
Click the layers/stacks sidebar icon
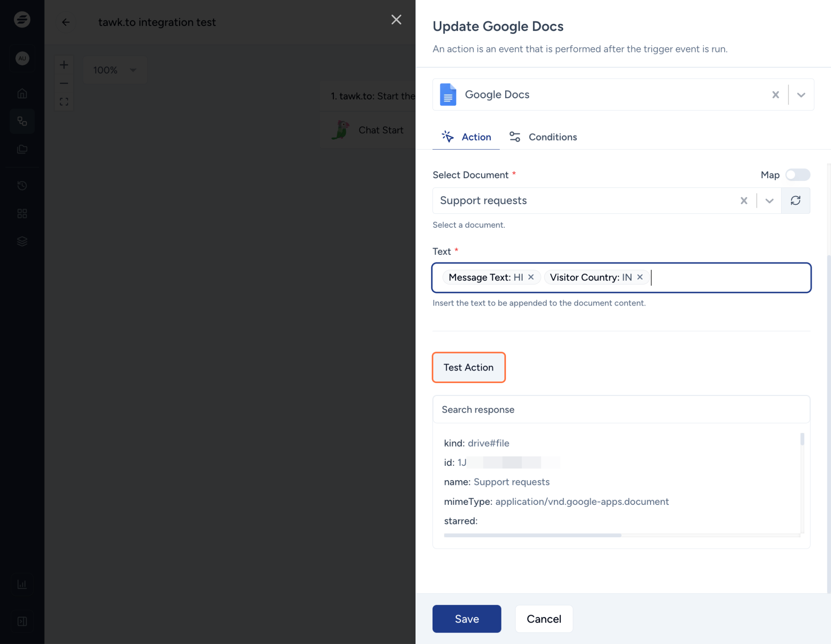click(x=22, y=241)
